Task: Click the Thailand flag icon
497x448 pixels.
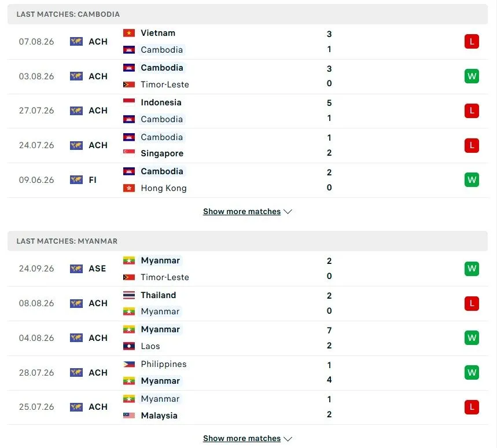Action: [128, 295]
